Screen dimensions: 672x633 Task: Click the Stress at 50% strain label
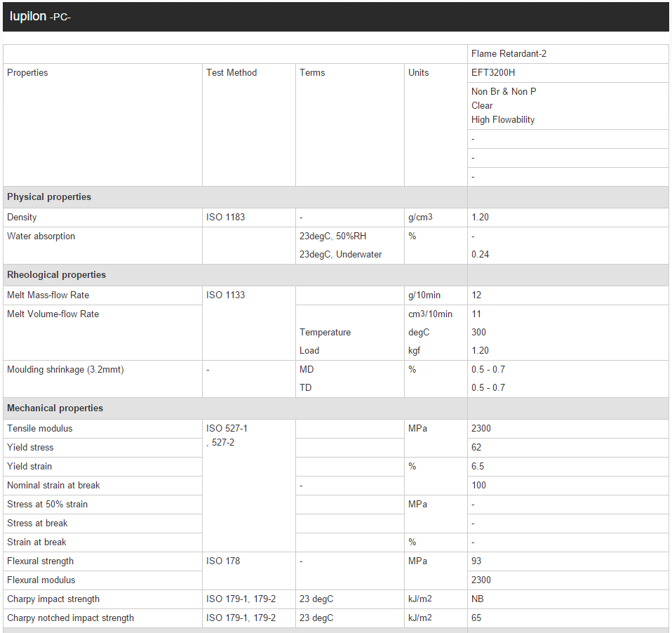pyautogui.click(x=47, y=504)
